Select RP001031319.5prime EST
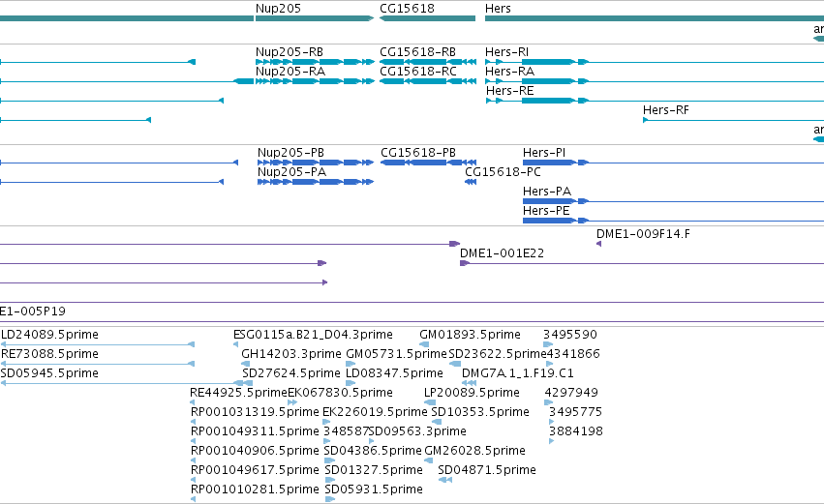The height and width of the screenshot is (504, 824). click(255, 413)
